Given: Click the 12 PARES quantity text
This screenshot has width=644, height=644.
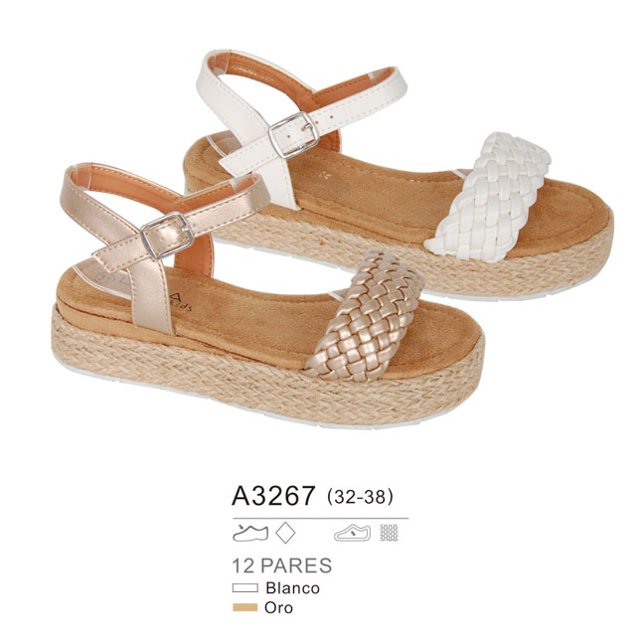Looking at the screenshot, I should [x=282, y=565].
